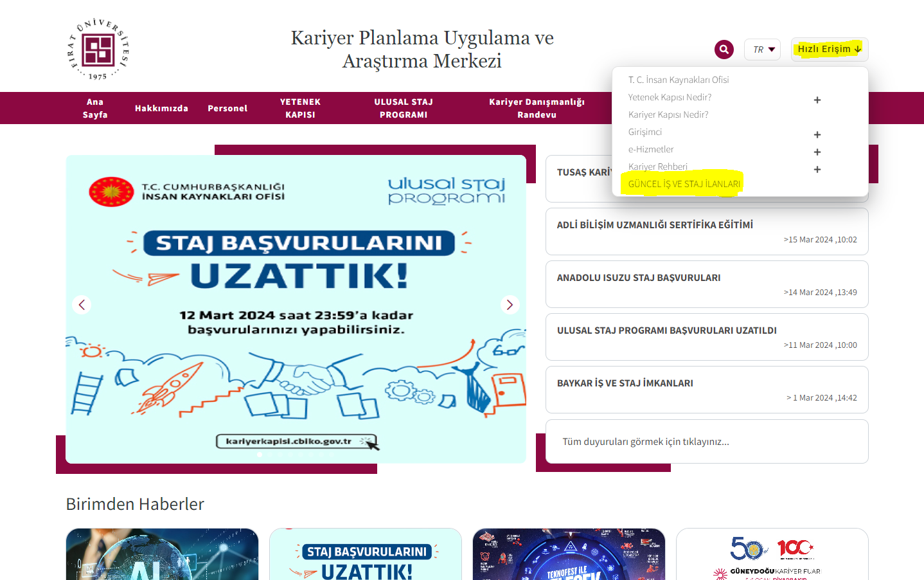The height and width of the screenshot is (580, 924).
Task: Open the Girişimci menu entry
Action: [x=645, y=132]
